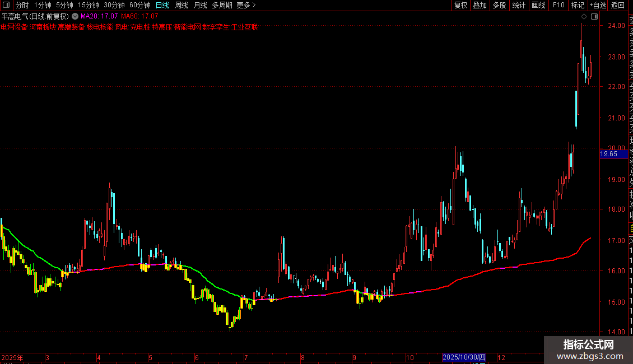Open the 风电 sector link

[122, 27]
